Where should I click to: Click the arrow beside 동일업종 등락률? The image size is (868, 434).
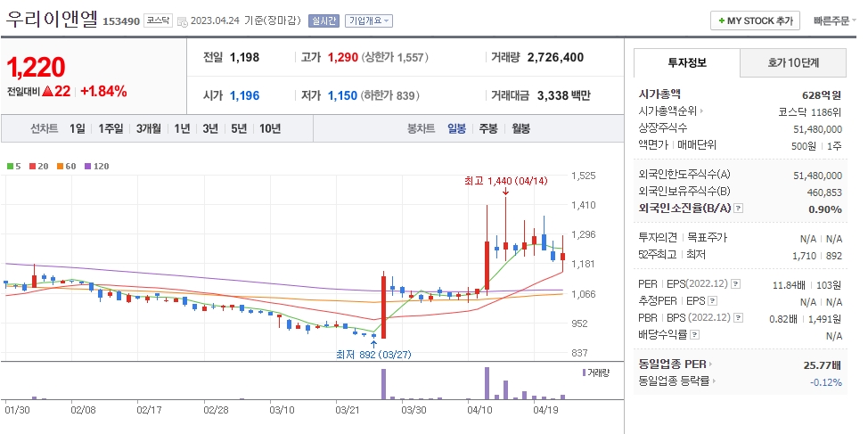pos(714,381)
